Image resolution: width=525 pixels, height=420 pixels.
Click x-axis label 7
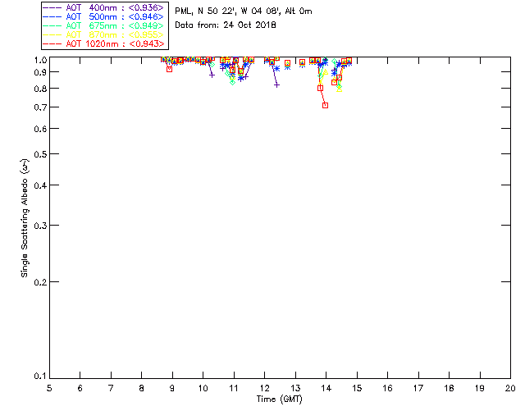tap(111, 388)
